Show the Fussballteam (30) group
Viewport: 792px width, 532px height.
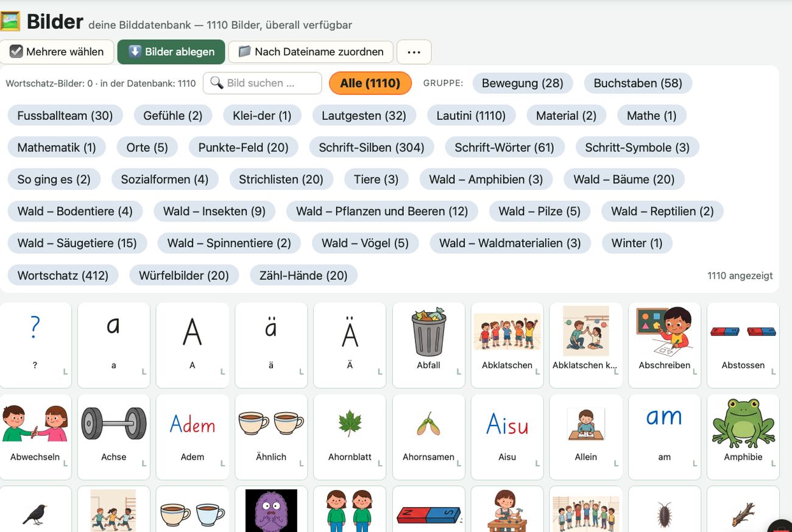[65, 115]
